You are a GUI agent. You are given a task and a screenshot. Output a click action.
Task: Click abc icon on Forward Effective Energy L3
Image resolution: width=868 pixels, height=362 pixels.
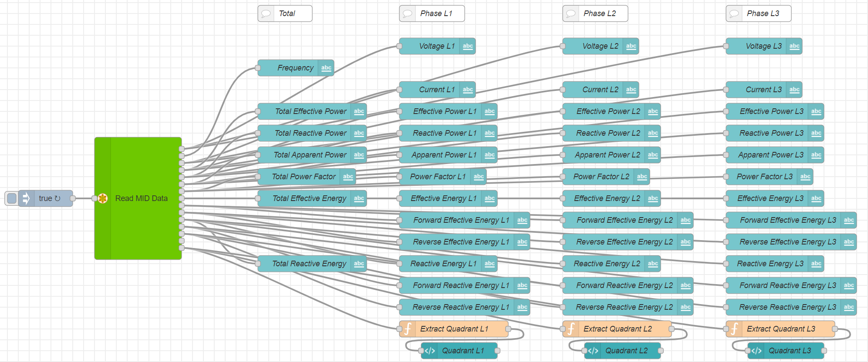(849, 220)
